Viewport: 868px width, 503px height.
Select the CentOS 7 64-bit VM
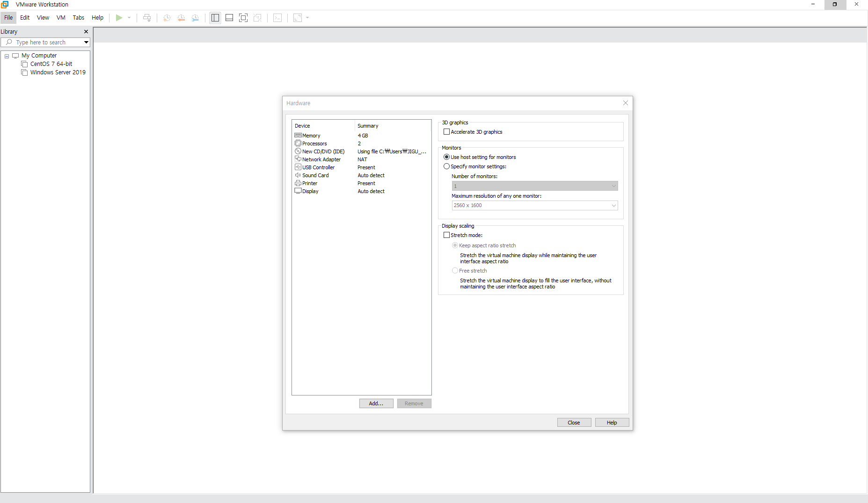pyautogui.click(x=51, y=64)
